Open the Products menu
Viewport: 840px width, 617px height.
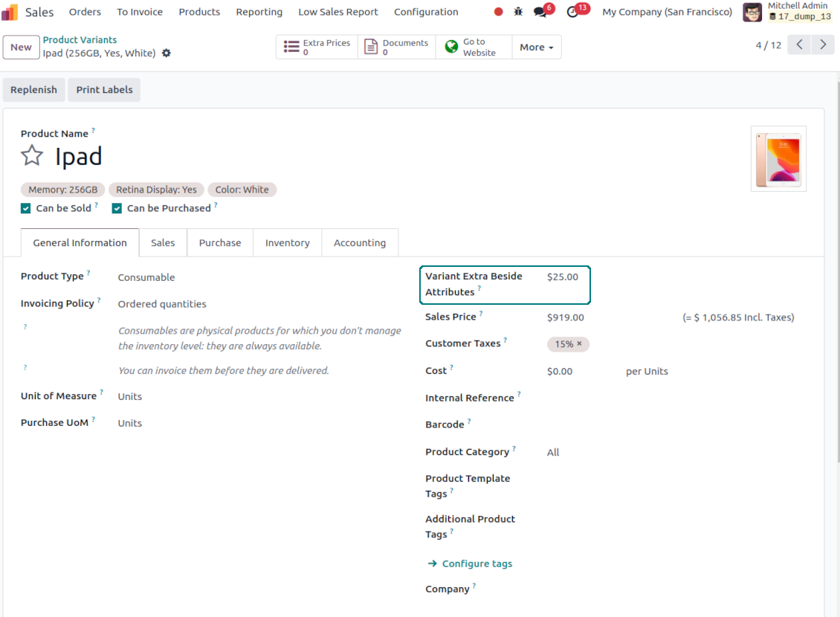click(x=199, y=12)
